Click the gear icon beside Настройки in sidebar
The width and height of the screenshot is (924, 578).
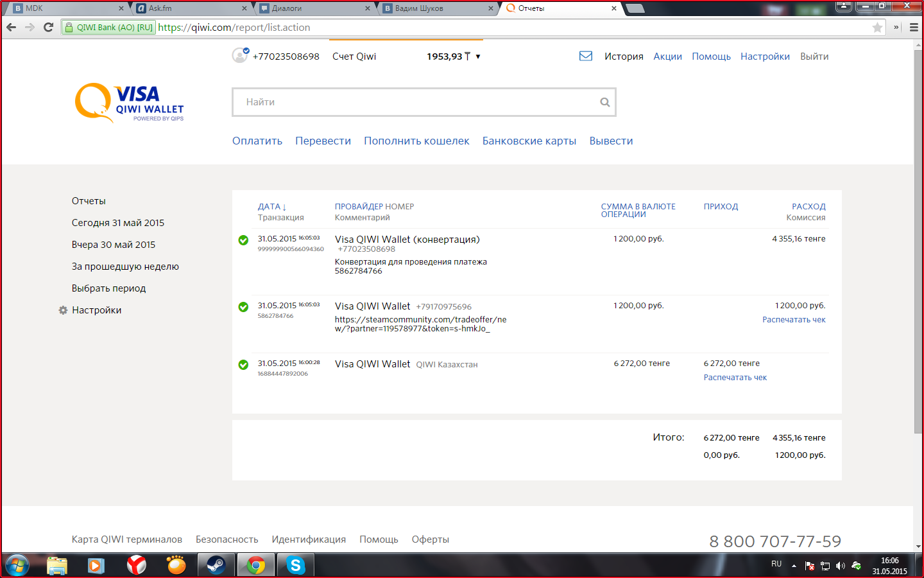(x=63, y=310)
